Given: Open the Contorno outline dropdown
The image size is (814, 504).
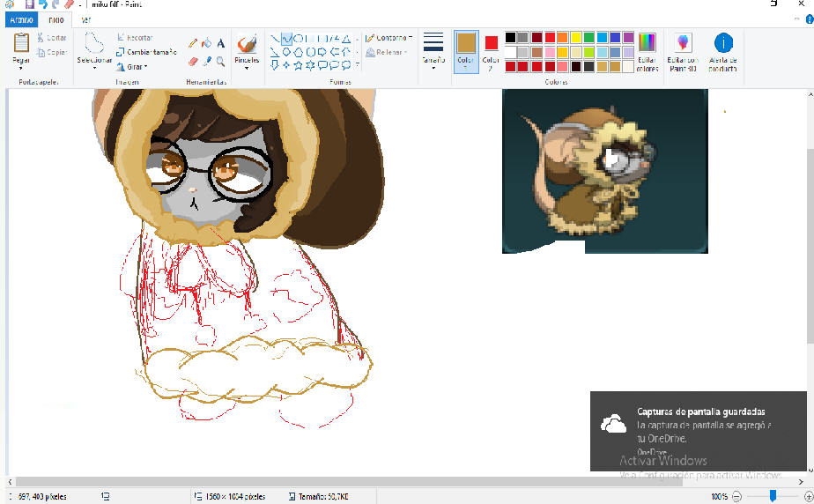Looking at the screenshot, I should click(388, 38).
